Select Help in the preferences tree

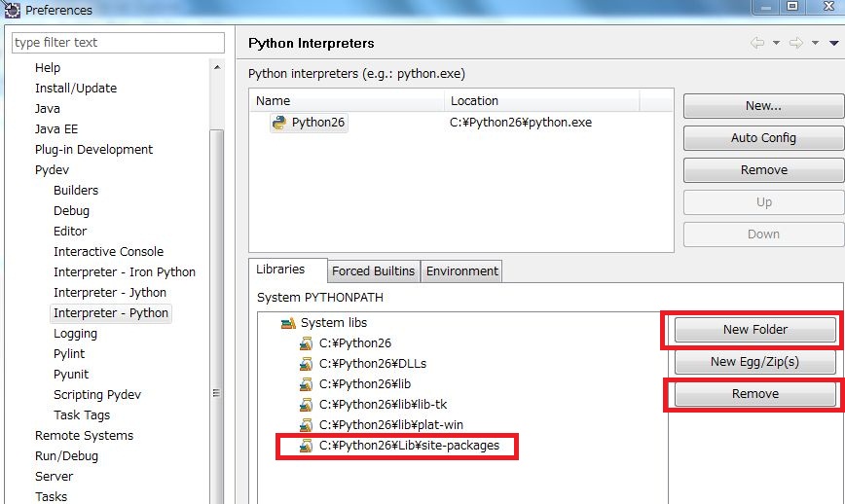48,68
